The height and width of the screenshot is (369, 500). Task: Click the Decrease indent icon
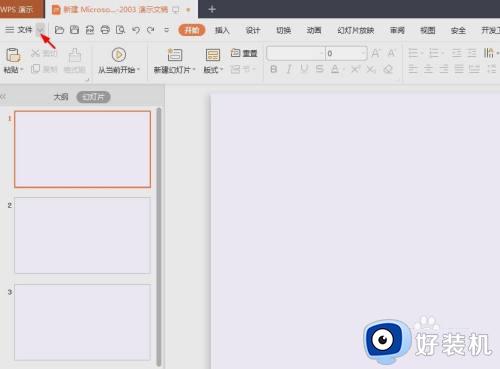tap(456, 53)
